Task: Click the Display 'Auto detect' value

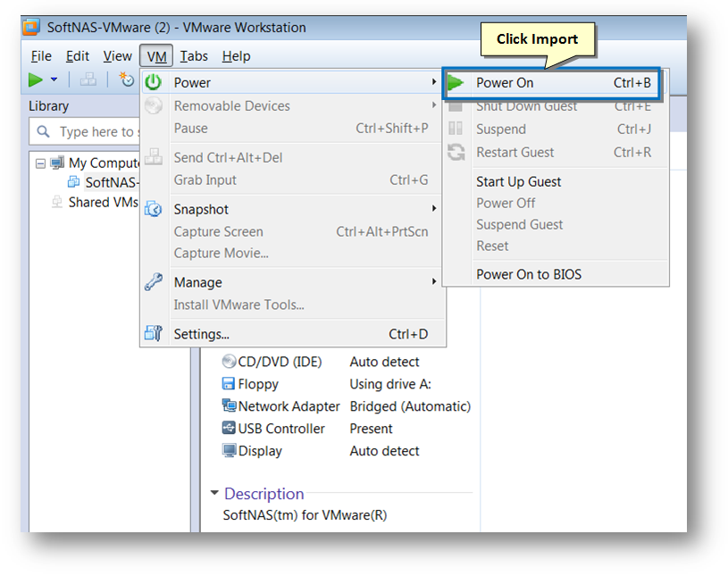Action: click(384, 451)
